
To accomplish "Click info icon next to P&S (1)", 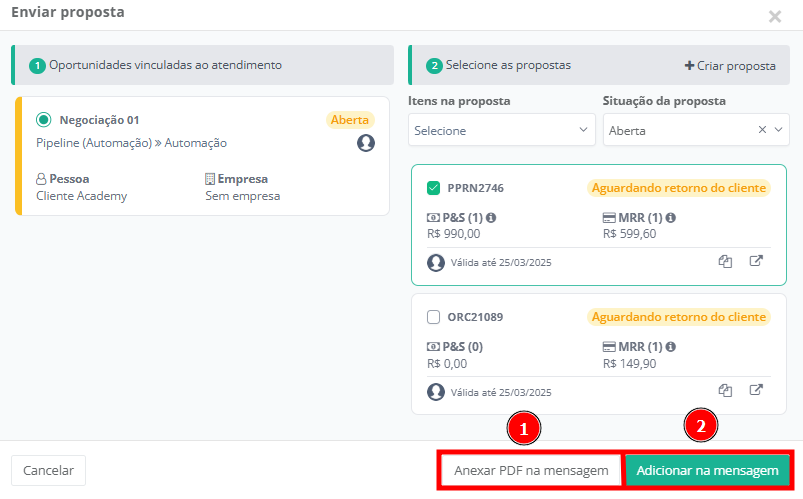I will pyautogui.click(x=491, y=218).
